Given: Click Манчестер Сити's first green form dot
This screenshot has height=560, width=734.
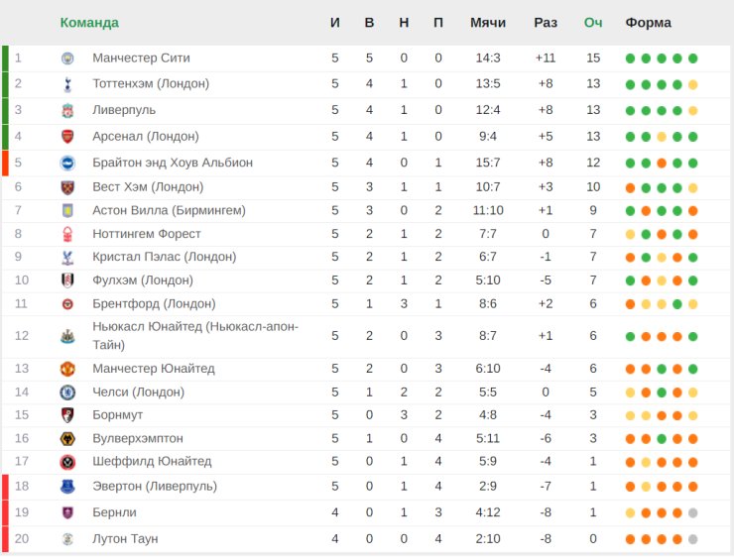Looking at the screenshot, I should tap(630, 58).
